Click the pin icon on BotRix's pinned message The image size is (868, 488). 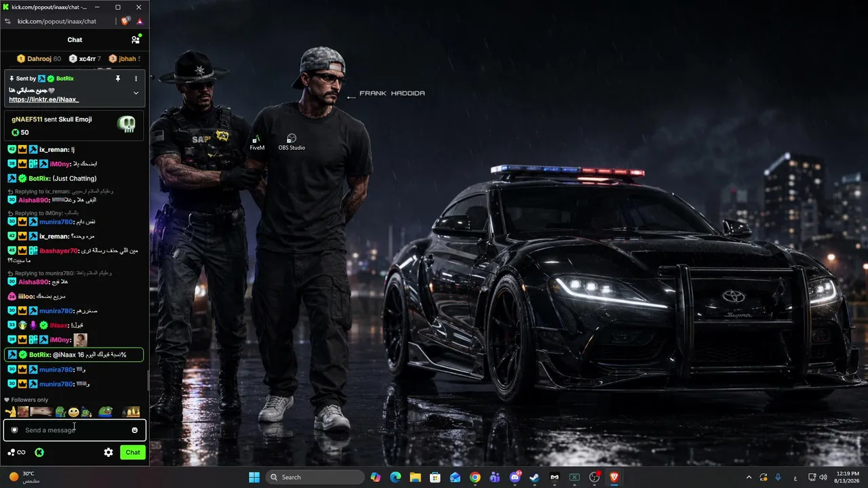coord(117,79)
